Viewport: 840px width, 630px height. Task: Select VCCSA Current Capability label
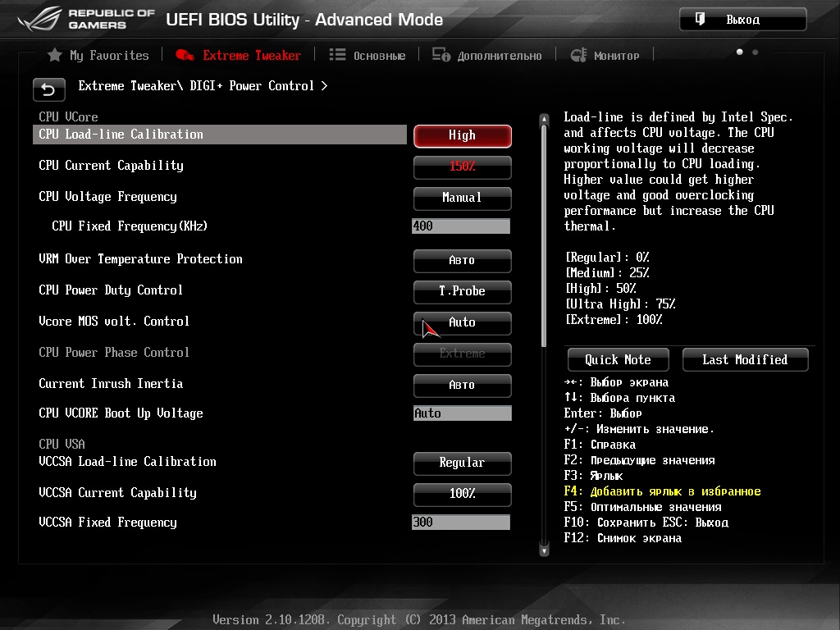[118, 493]
